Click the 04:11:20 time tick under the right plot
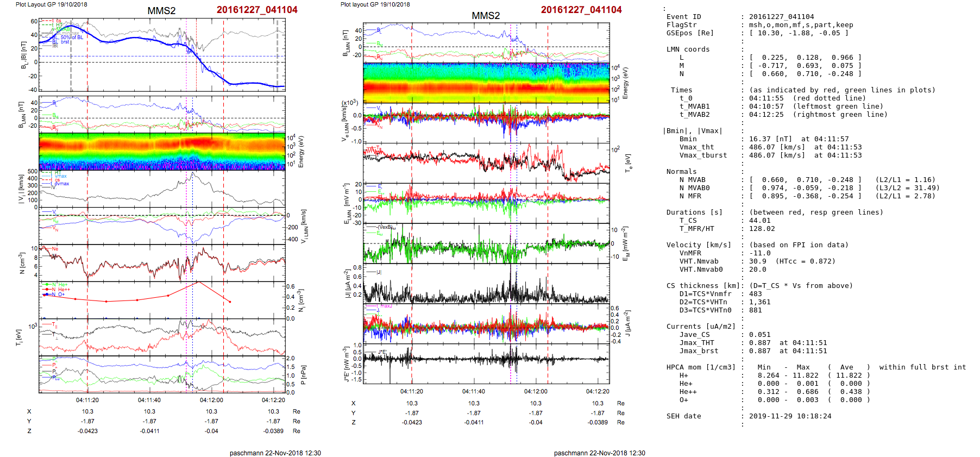Image resolution: width=980 pixels, height=457 pixels. [412, 391]
